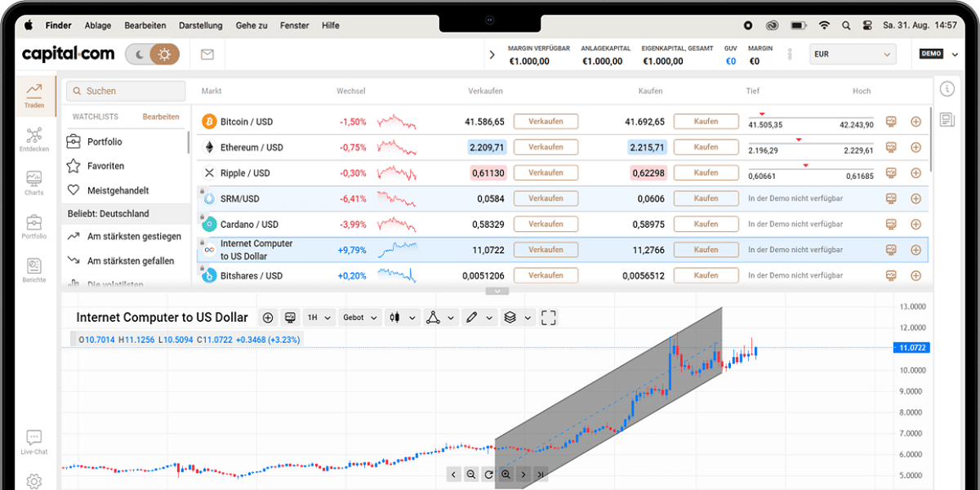The image size is (980, 490).
Task: Edit watchlists with the Bearbeiten link
Action: coord(161,117)
